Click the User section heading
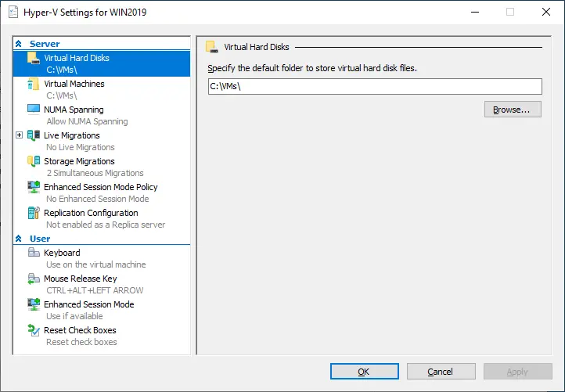Viewport: 565px width, 392px height. 40,239
